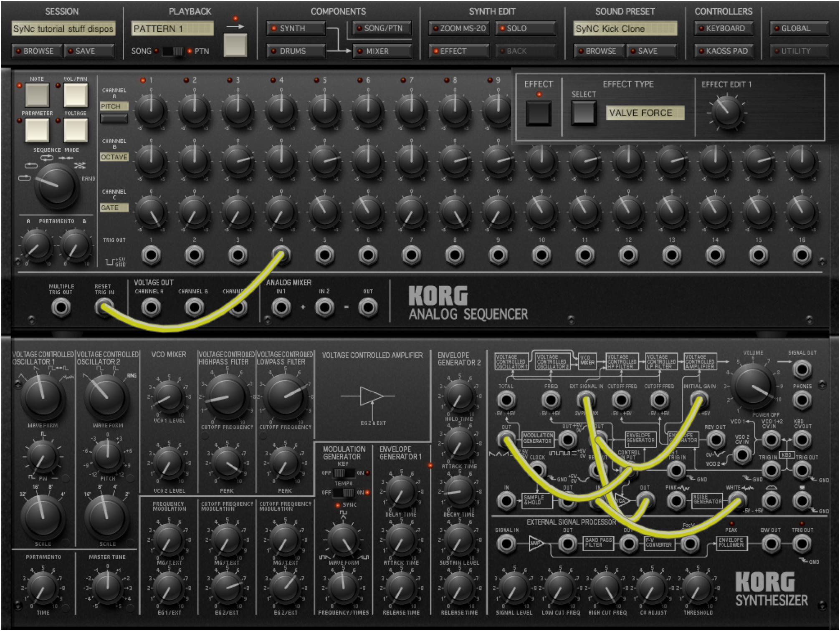The height and width of the screenshot is (631, 840).
Task: Click the Analog Mixer OUT jack
Action: pyautogui.click(x=368, y=308)
